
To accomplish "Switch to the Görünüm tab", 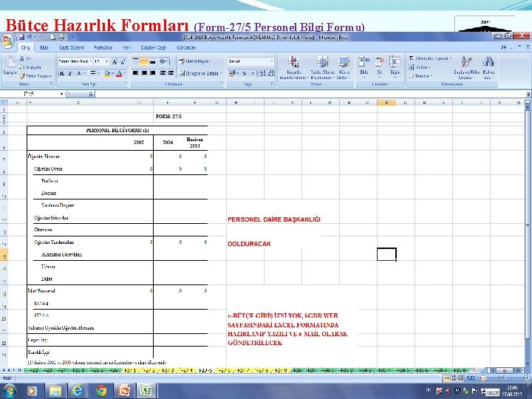I will pyautogui.click(x=186, y=47).
